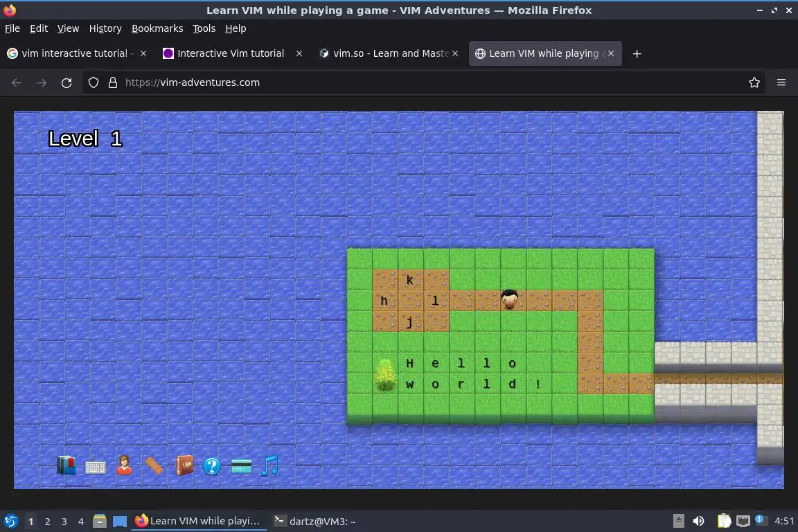Open the blue question mark help
Screen dimensions: 798x532
tap(212, 465)
